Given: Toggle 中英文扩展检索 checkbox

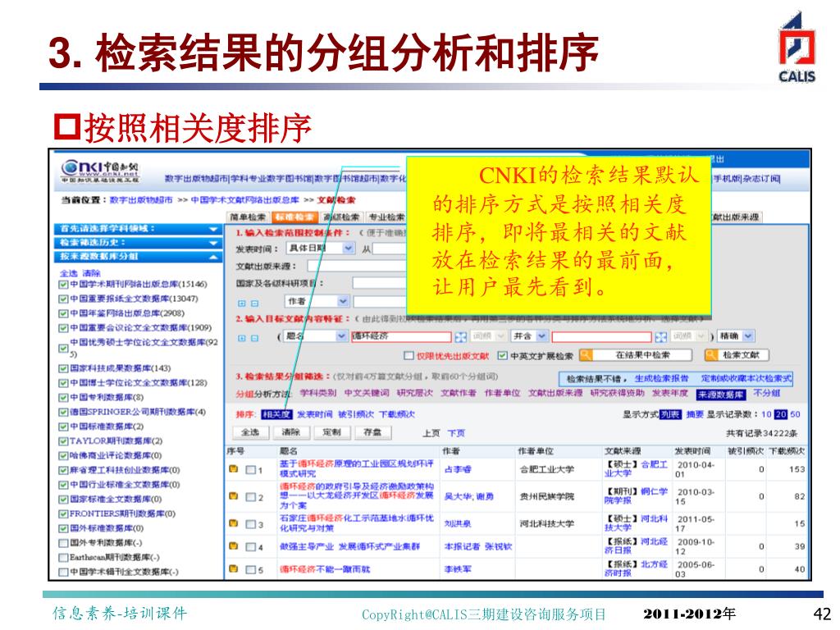Looking at the screenshot, I should pyautogui.click(x=502, y=355).
